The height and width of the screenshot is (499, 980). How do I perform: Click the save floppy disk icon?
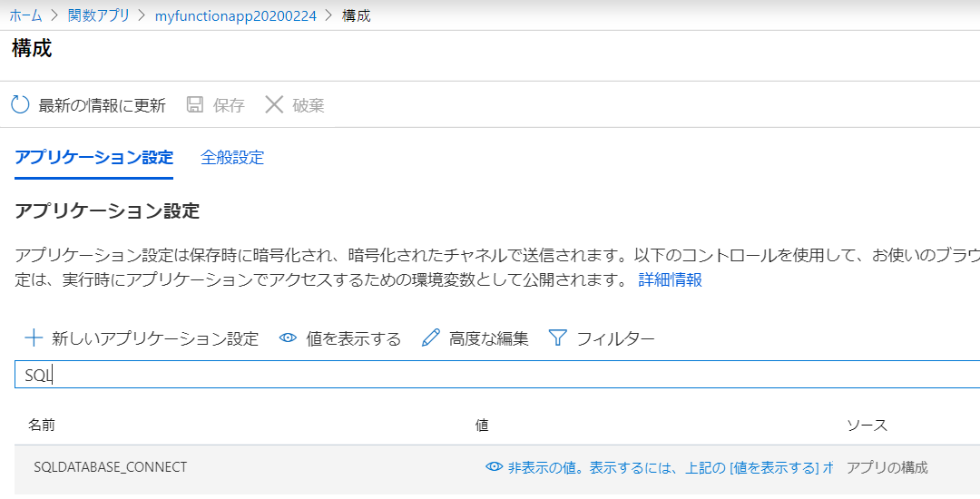click(x=195, y=104)
